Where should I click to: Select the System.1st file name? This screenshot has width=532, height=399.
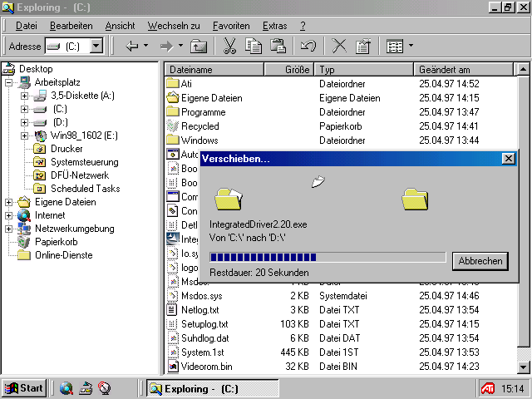coord(203,352)
